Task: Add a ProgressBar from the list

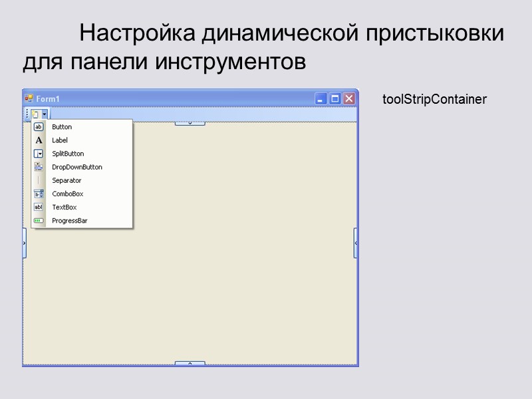Action: point(82,221)
